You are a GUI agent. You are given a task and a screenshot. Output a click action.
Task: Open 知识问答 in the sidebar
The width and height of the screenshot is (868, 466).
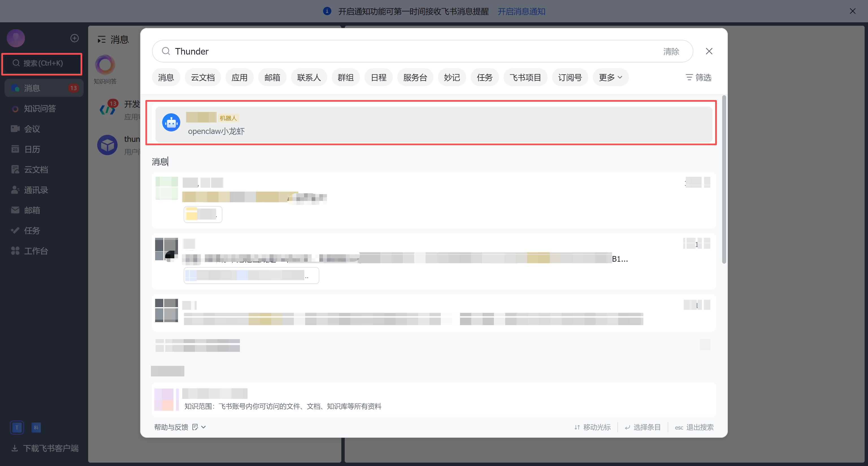point(40,109)
